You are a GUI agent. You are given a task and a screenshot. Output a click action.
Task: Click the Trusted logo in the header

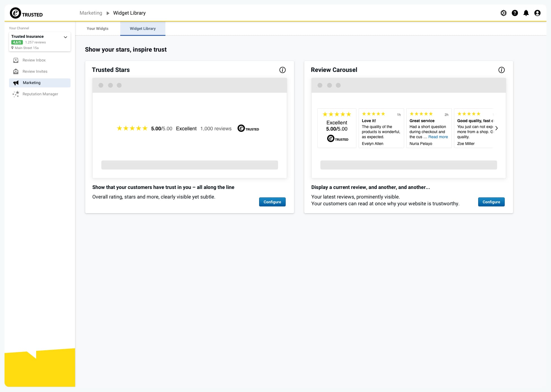pyautogui.click(x=26, y=13)
